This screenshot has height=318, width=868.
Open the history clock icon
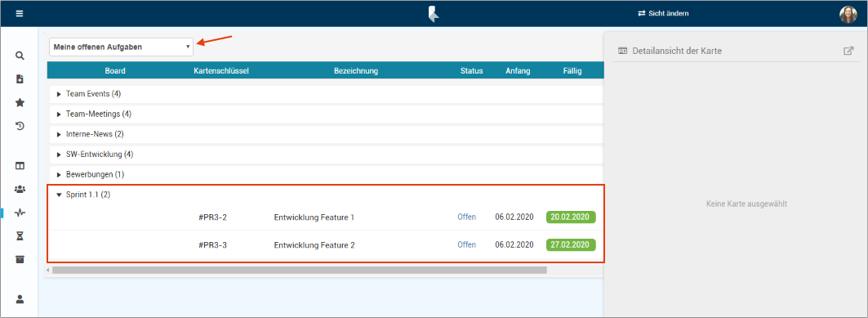20,126
